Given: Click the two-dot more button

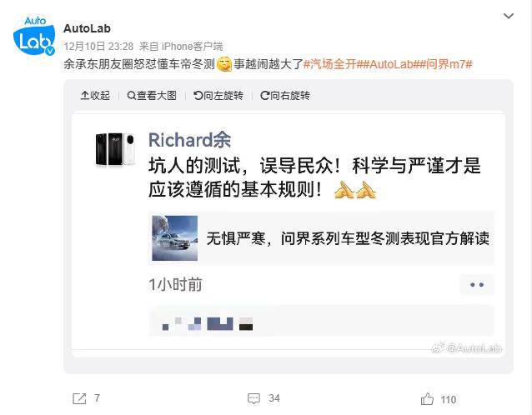Looking at the screenshot, I should click(x=477, y=285).
